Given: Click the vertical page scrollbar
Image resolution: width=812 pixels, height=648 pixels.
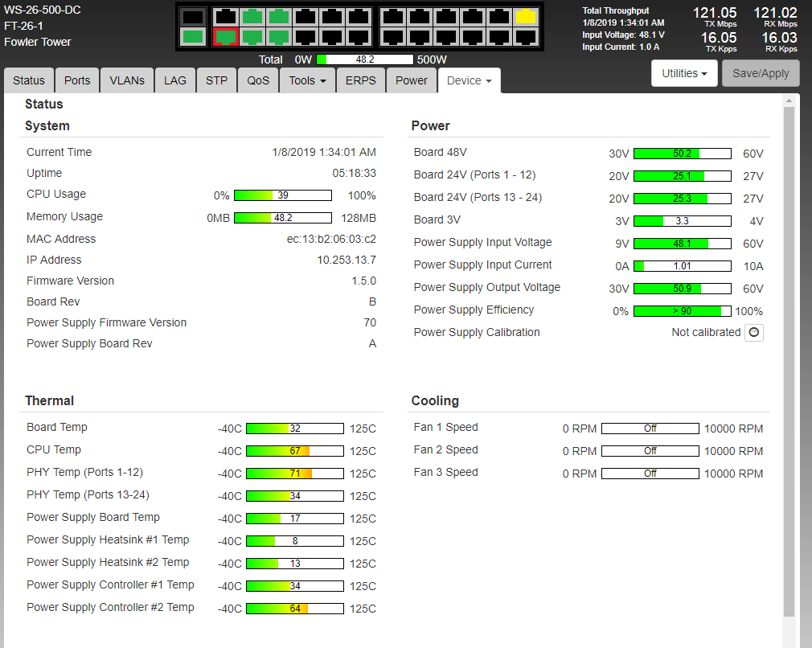Looking at the screenshot, I should point(789,362).
